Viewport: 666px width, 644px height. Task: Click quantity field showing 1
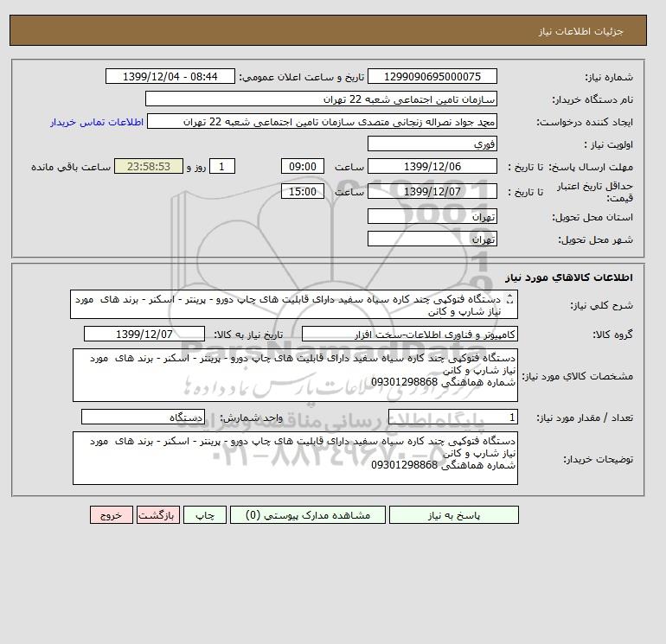tap(452, 417)
